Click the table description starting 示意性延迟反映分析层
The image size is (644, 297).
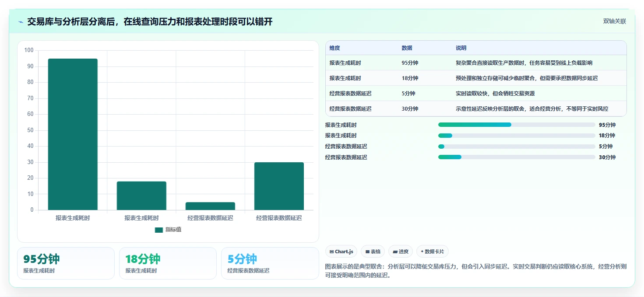pyautogui.click(x=532, y=109)
